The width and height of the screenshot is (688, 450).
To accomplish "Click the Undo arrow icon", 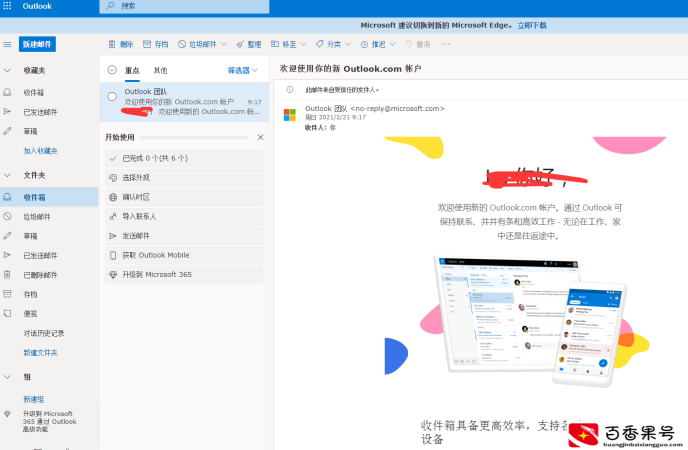I will (x=409, y=44).
